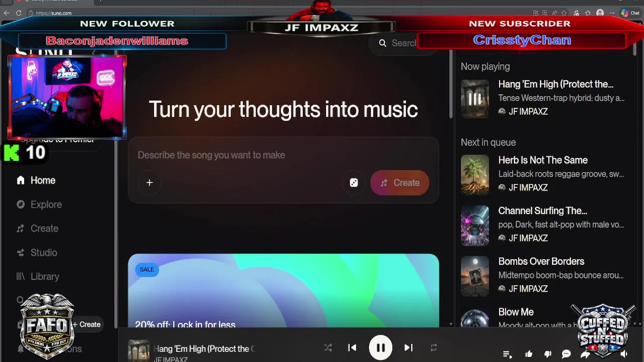Click the Library shelves icon
This screenshot has width=644, height=362.
pos(21,277)
